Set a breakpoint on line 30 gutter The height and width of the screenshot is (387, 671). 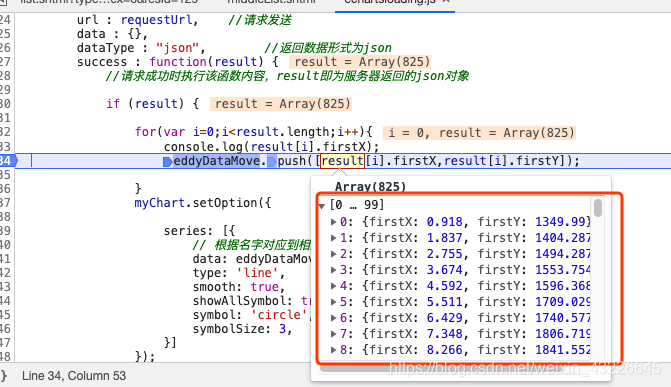point(6,104)
